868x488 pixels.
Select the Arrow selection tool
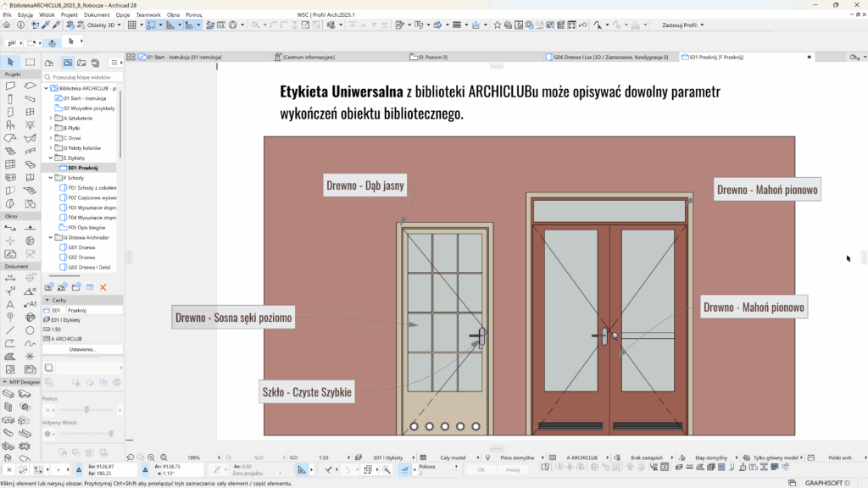[x=11, y=62]
